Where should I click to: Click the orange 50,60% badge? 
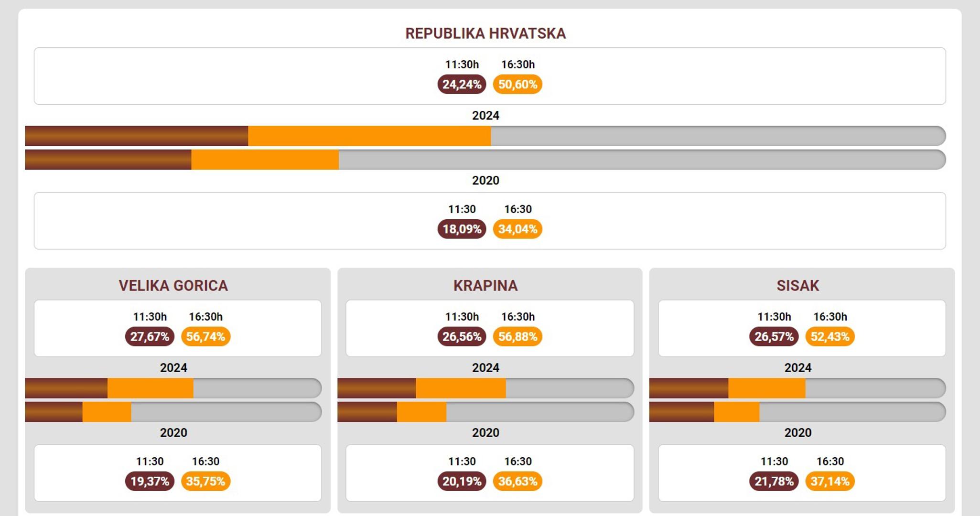tap(517, 85)
